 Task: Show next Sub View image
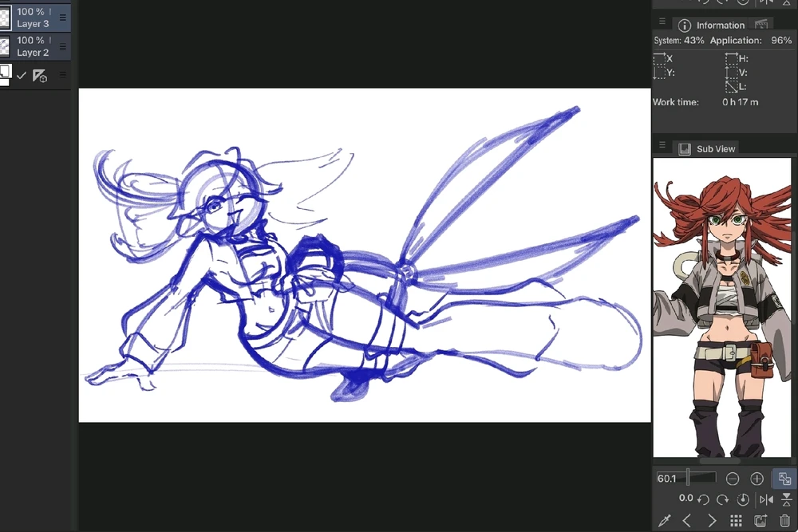pyautogui.click(x=712, y=521)
